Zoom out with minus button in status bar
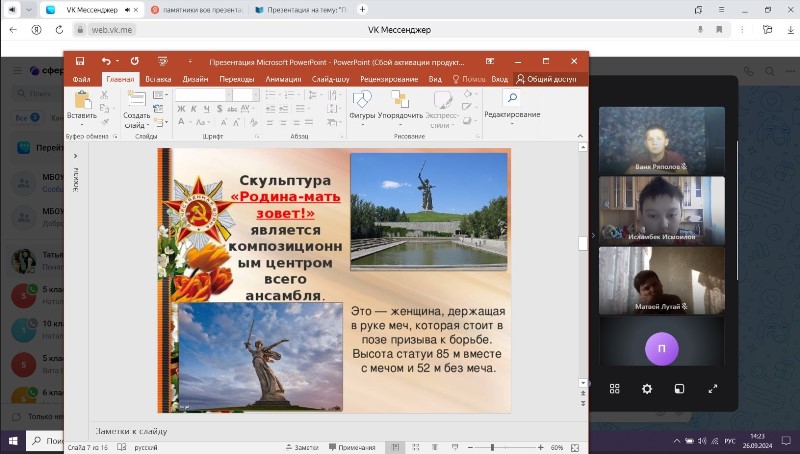The height and width of the screenshot is (454, 800). tap(470, 447)
